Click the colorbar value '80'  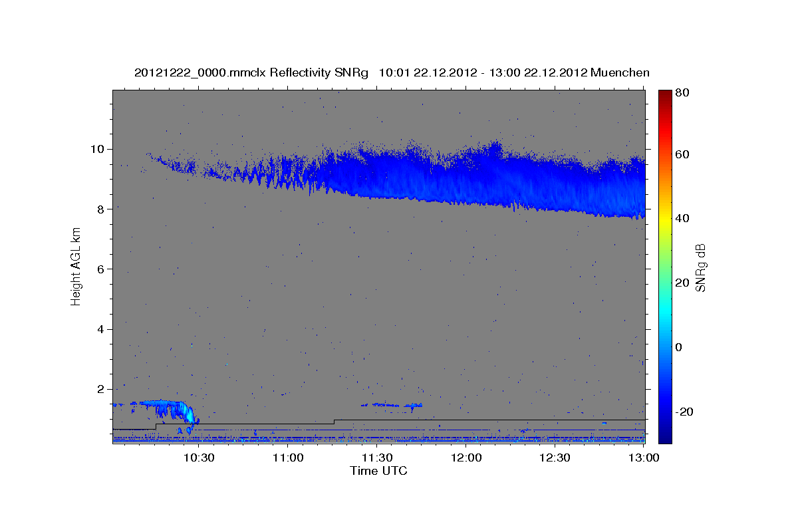pos(683,93)
